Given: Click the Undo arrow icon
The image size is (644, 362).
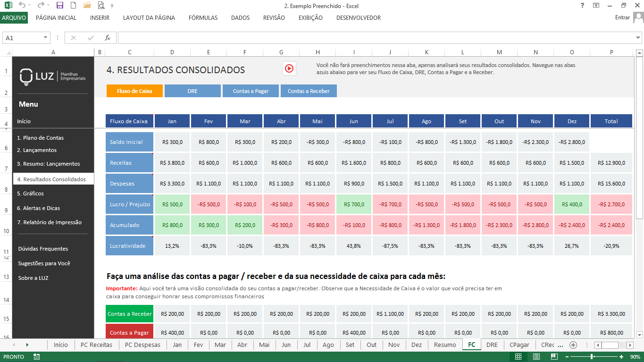Looking at the screenshot, I should tap(22, 5).
